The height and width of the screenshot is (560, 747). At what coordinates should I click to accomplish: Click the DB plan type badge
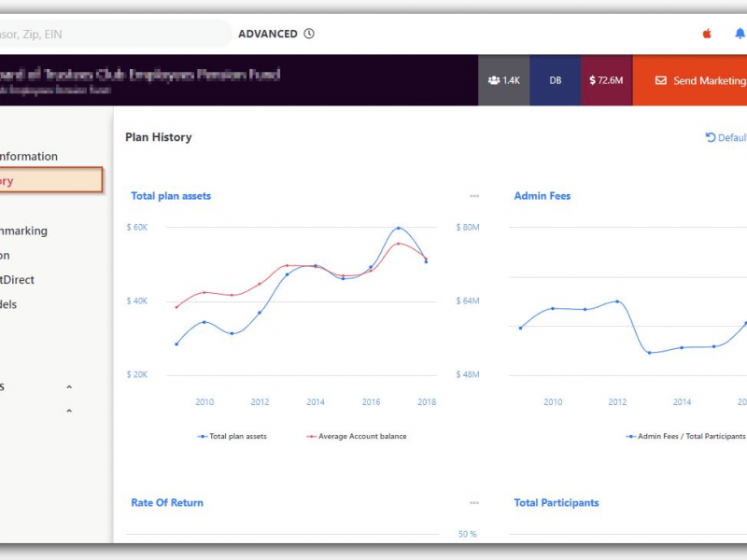[x=556, y=80]
